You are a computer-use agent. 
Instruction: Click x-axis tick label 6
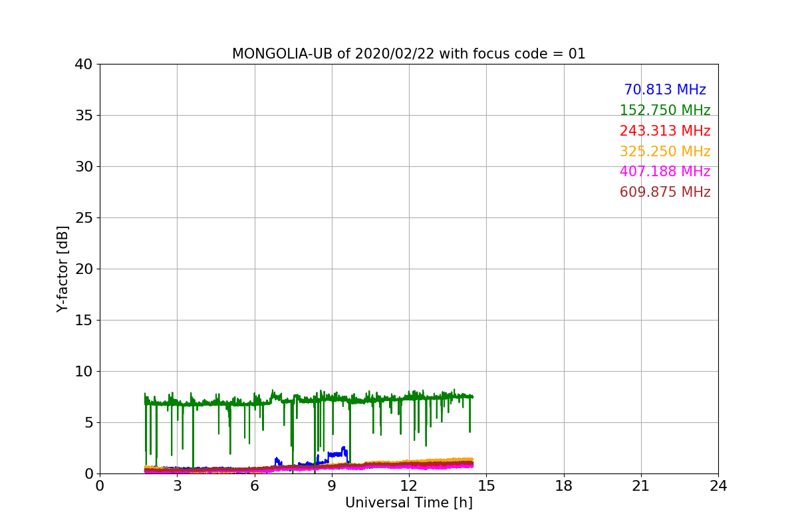[255, 486]
